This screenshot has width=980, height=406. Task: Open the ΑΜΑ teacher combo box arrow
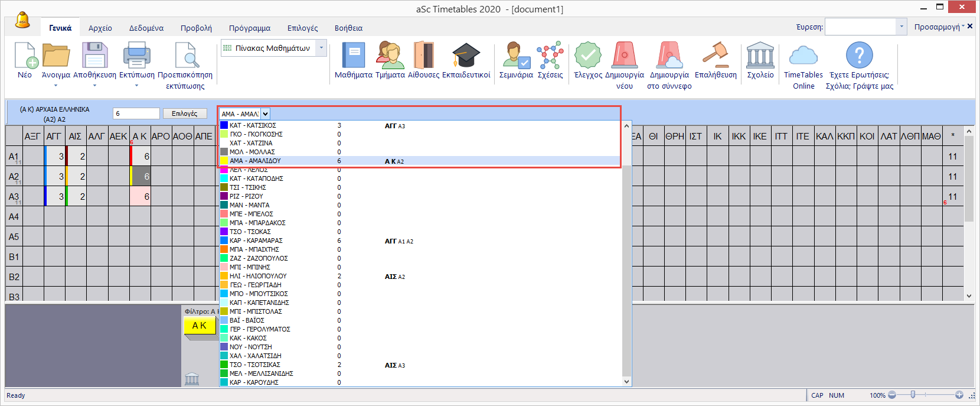pos(265,114)
